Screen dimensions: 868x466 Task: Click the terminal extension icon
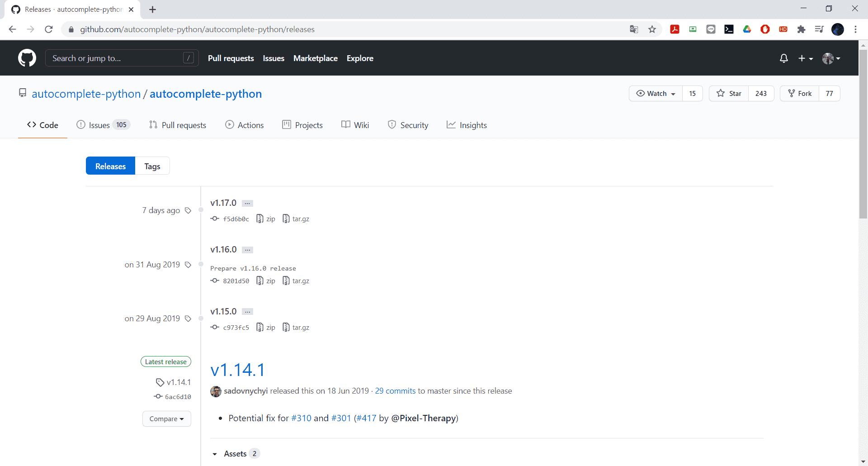[729, 29]
